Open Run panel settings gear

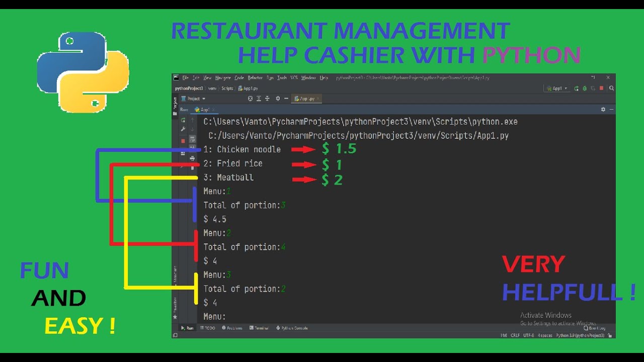pyautogui.click(x=603, y=109)
